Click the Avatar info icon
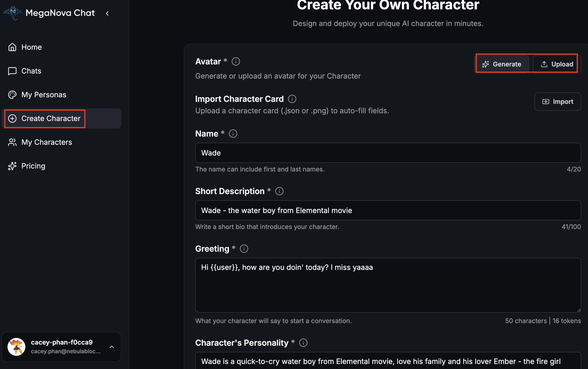Screen dimensions: 588x369 click(x=235, y=61)
